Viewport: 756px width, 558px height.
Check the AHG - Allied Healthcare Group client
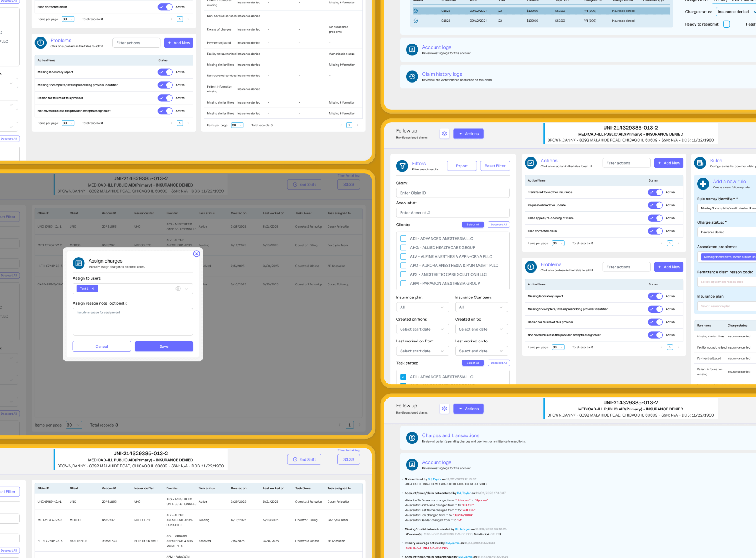click(403, 248)
